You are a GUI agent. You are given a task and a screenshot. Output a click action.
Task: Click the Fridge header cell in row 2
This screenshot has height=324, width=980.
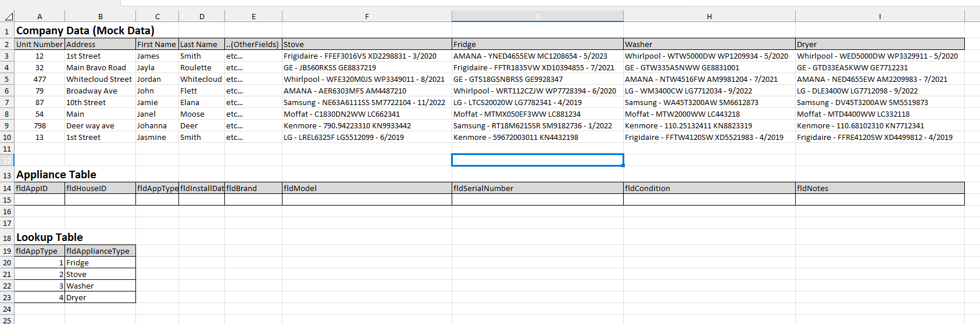click(x=538, y=44)
